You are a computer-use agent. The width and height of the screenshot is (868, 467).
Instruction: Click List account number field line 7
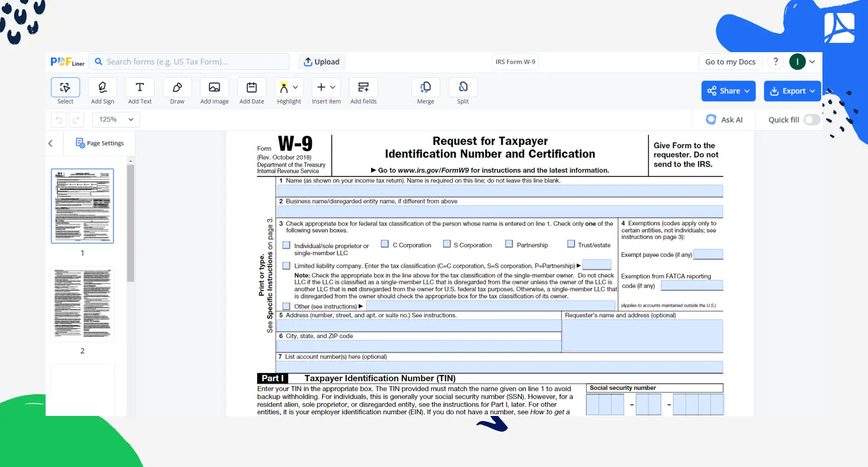pyautogui.click(x=500, y=367)
